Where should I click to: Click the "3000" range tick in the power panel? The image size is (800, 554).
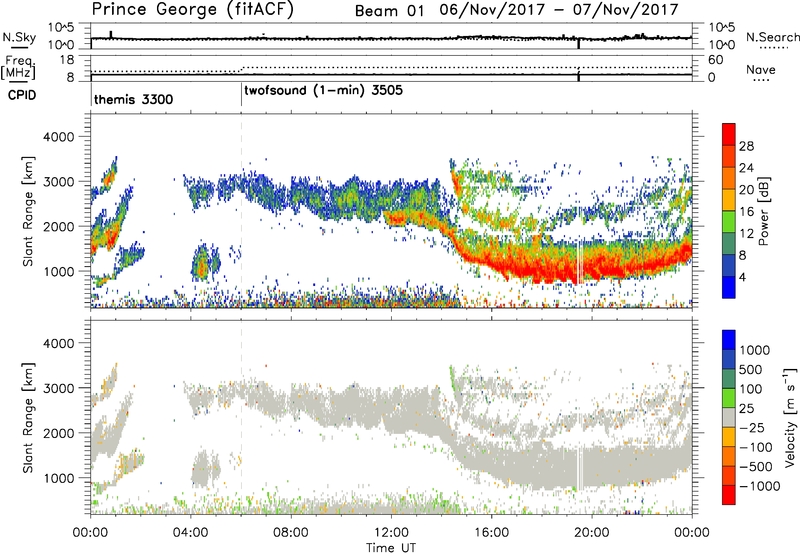(x=58, y=182)
